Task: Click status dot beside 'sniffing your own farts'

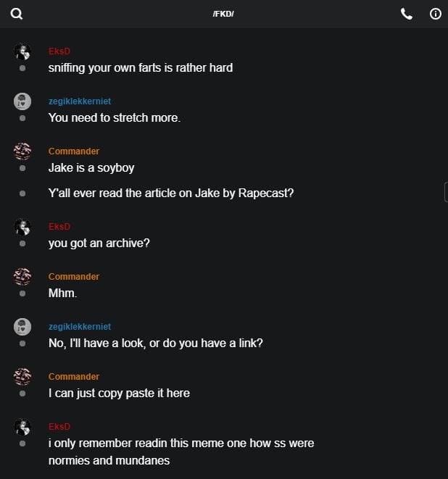Action: pos(22,68)
